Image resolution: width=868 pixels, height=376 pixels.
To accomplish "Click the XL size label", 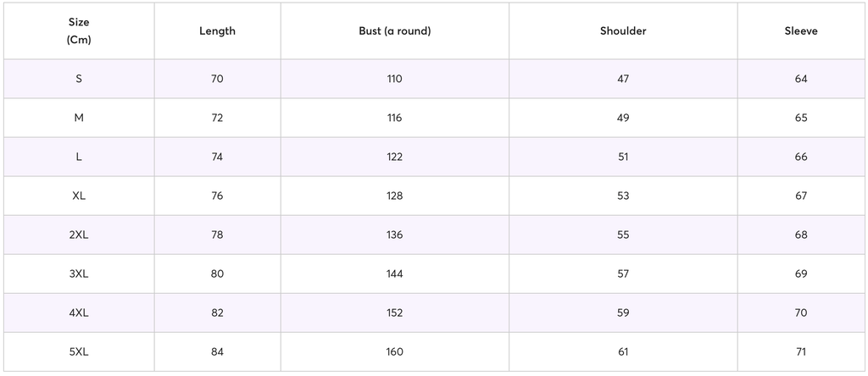I will point(79,196).
